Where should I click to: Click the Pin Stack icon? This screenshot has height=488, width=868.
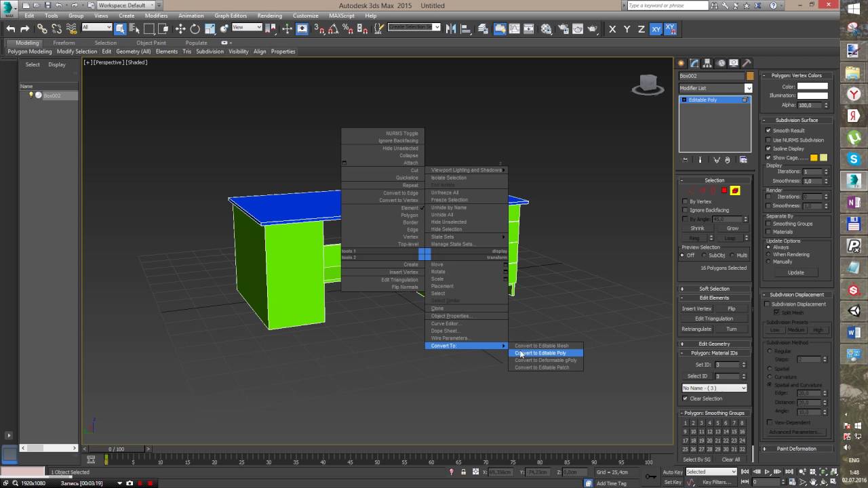point(685,160)
